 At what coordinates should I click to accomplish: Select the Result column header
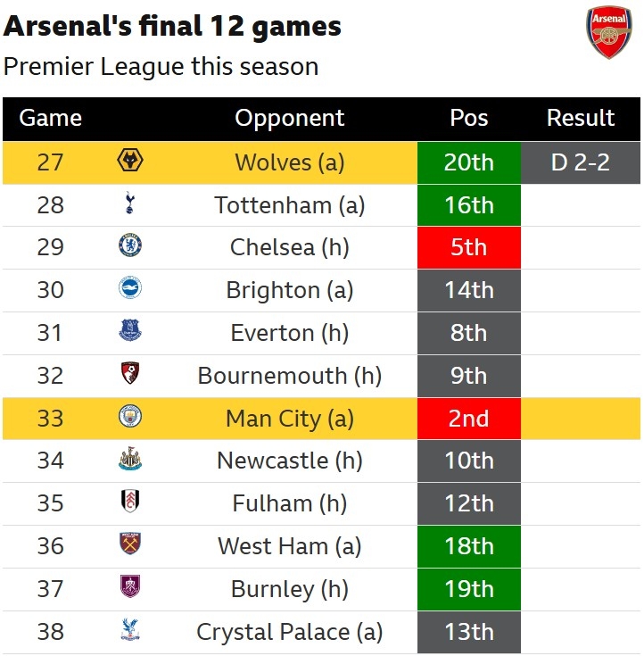580,118
